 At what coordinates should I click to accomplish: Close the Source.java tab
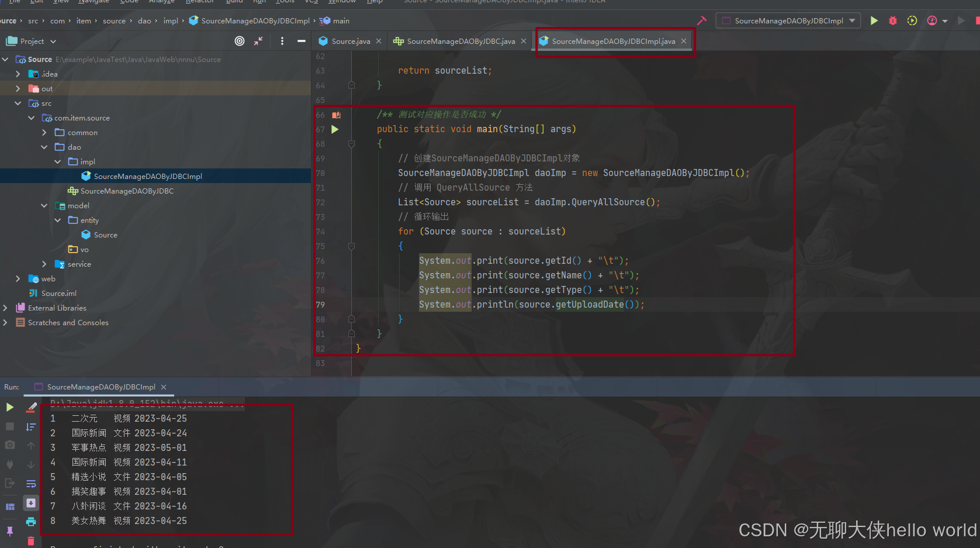379,41
